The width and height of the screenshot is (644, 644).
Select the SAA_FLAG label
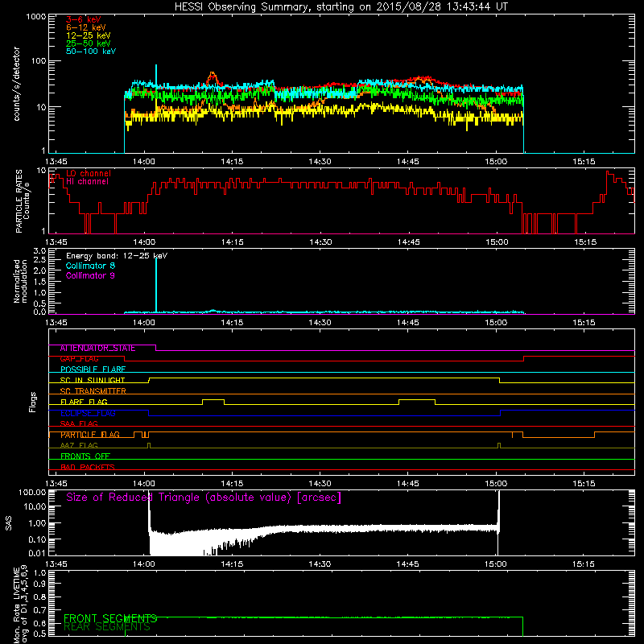point(79,424)
